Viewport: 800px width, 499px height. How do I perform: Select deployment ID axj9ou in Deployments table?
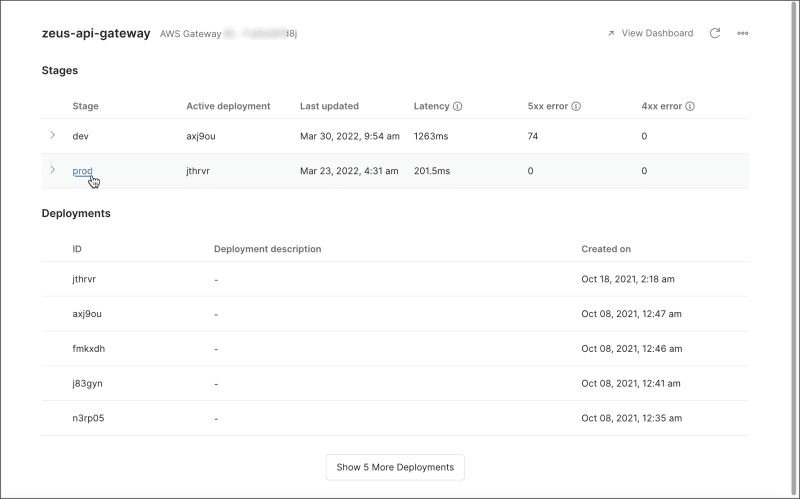(x=87, y=314)
